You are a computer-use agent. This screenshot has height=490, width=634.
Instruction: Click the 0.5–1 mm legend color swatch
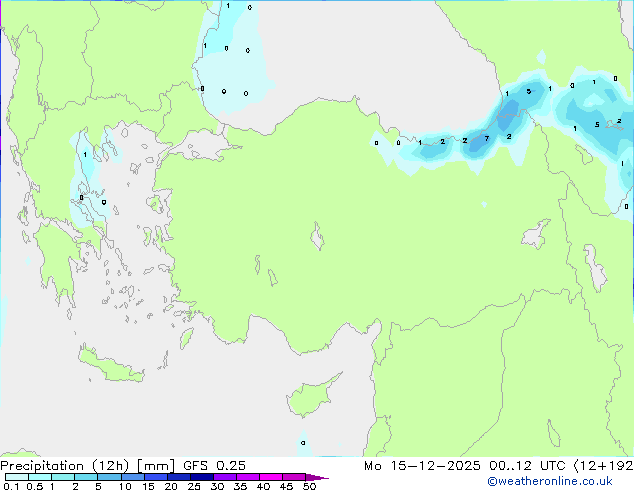click(x=40, y=477)
